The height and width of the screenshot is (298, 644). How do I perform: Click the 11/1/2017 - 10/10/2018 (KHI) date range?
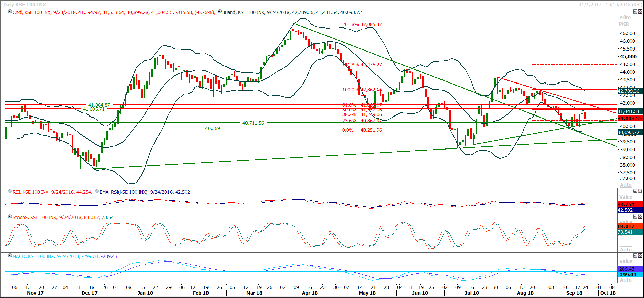pyautogui.click(x=610, y=5)
